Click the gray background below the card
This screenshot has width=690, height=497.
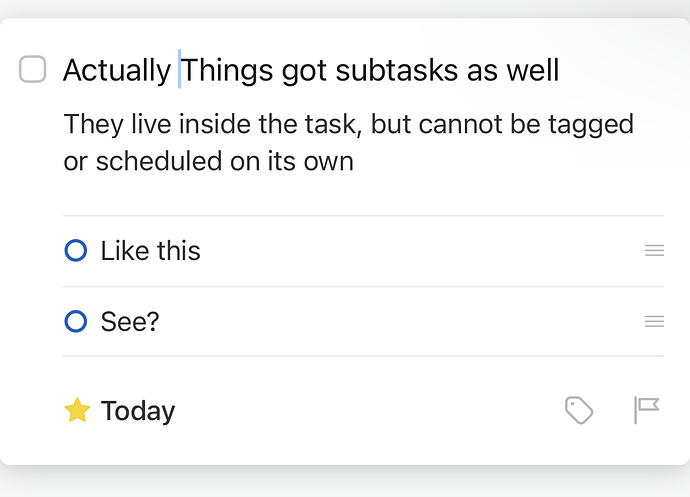345,482
